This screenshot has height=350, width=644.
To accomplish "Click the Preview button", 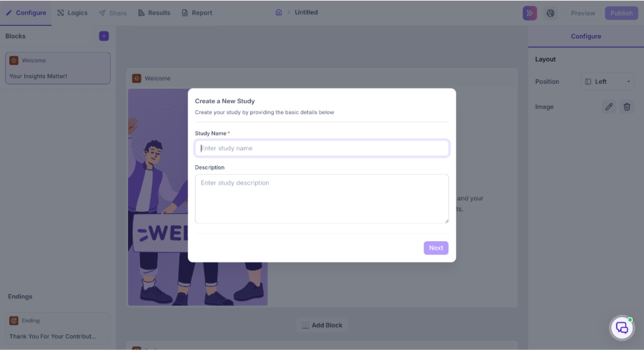I will (583, 13).
